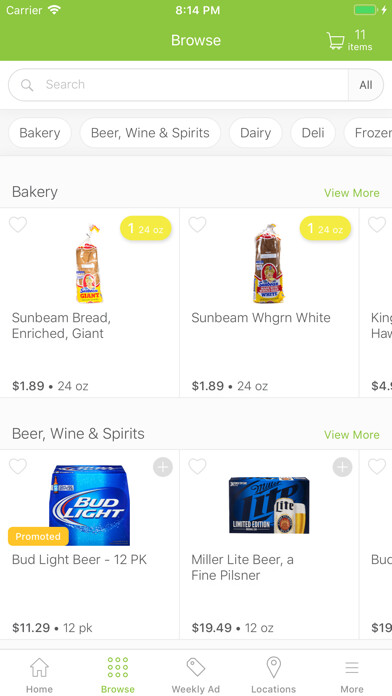Focus the Search input field
Screen dimensions: 392x696
pos(178,85)
